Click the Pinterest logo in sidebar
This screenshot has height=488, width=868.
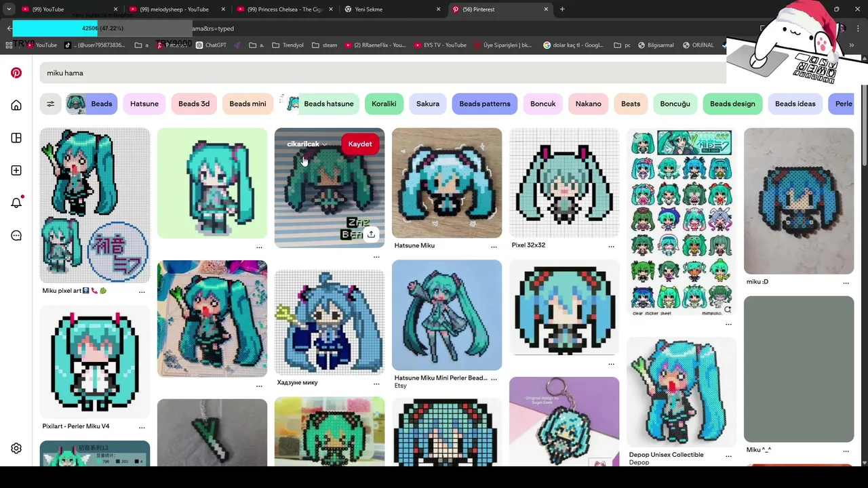16,73
